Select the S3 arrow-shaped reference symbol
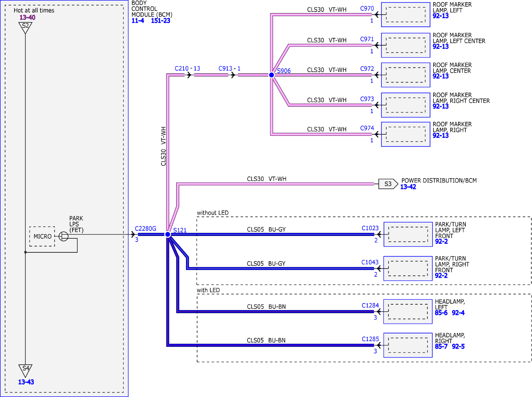 pyautogui.click(x=388, y=184)
